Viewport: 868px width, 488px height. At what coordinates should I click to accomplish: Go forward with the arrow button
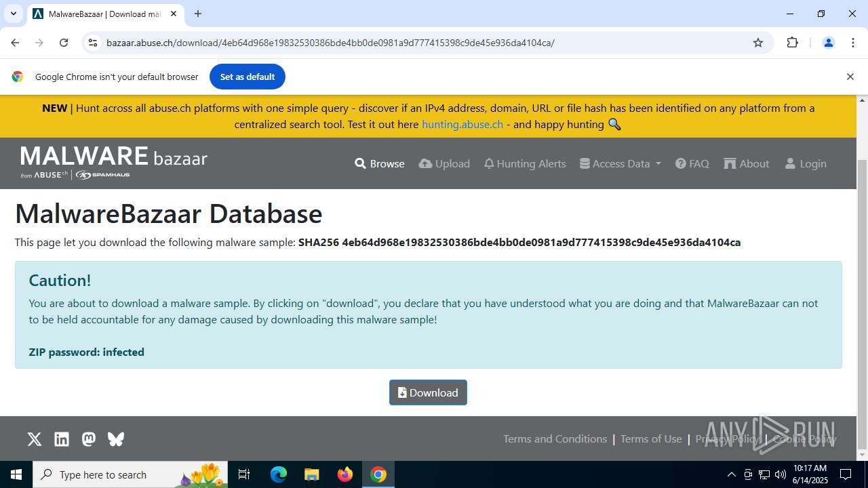pos(39,43)
